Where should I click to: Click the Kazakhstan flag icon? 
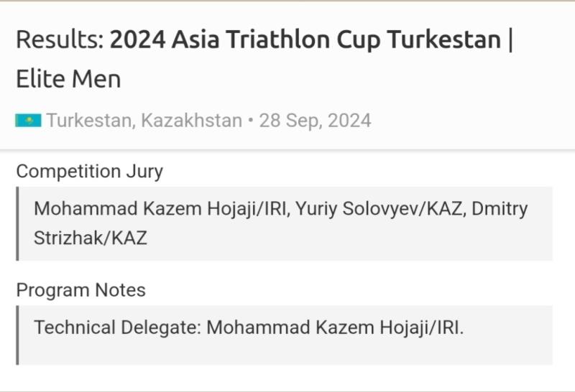(x=28, y=121)
